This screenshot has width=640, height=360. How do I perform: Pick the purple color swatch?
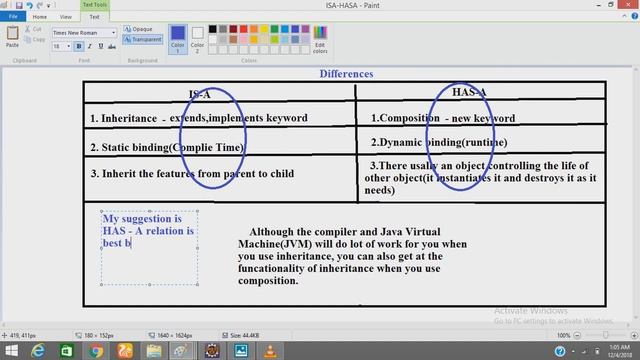point(305,29)
